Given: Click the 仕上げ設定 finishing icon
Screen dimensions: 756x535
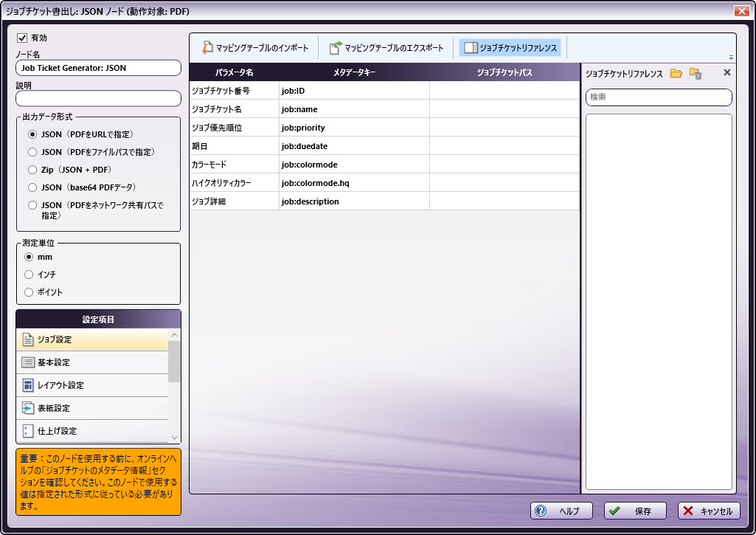Looking at the screenshot, I should (x=28, y=431).
